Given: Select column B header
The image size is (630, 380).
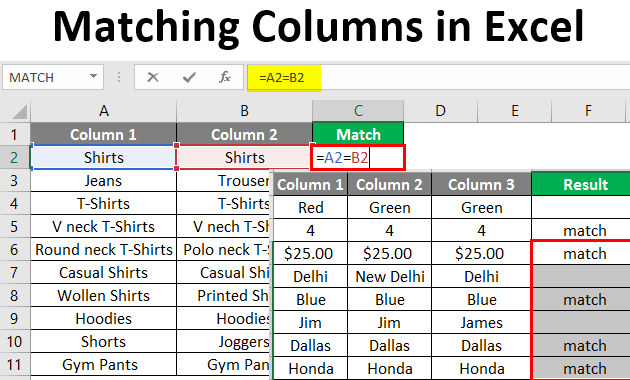Looking at the screenshot, I should point(244,111).
